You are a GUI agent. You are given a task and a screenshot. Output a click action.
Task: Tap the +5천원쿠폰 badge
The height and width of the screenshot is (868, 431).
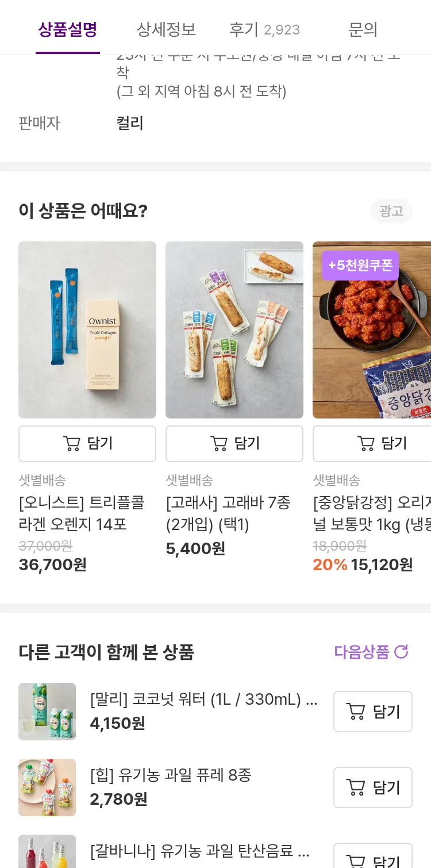(360, 266)
